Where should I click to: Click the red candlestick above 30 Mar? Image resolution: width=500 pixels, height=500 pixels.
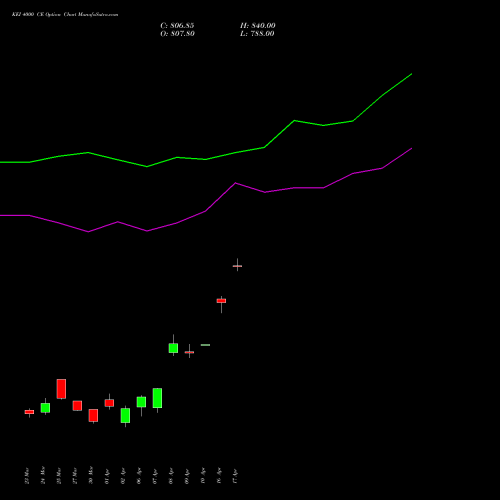pyautogui.click(x=93, y=415)
